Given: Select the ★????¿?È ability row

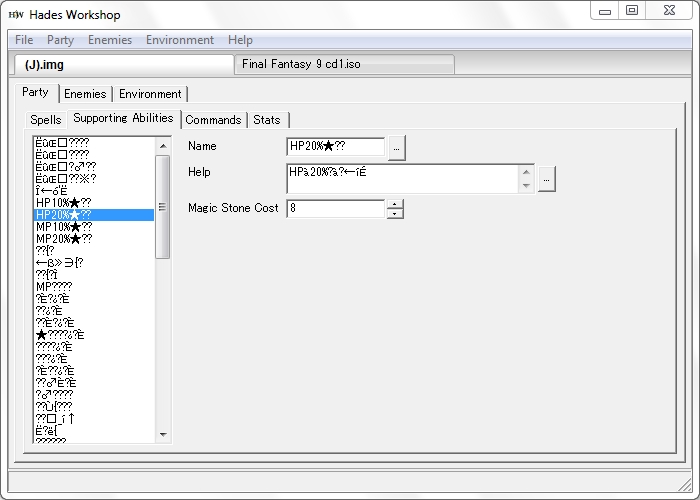Looking at the screenshot, I should (94, 335).
